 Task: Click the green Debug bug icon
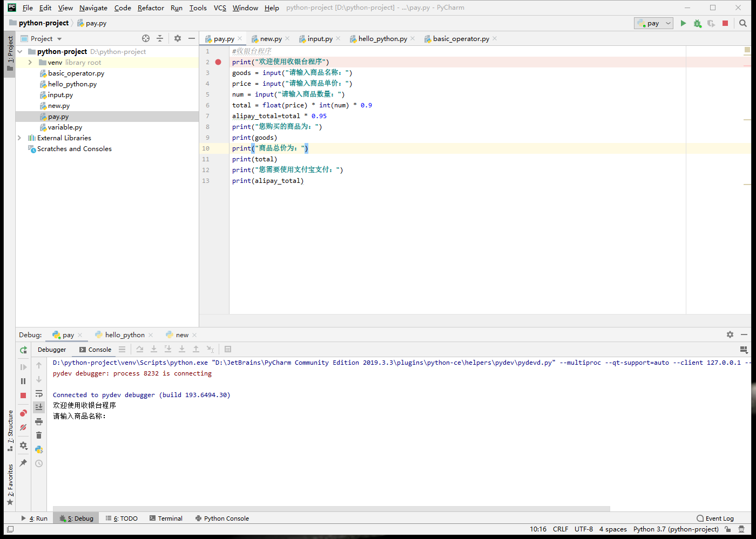697,23
